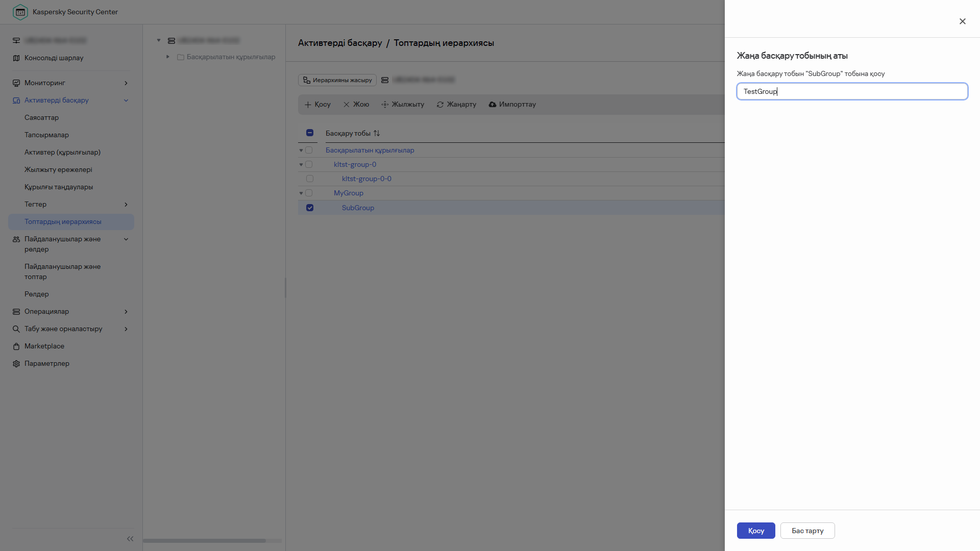Collapse the MyGroup tree row arrow
The width and height of the screenshot is (980, 551).
[x=301, y=193]
